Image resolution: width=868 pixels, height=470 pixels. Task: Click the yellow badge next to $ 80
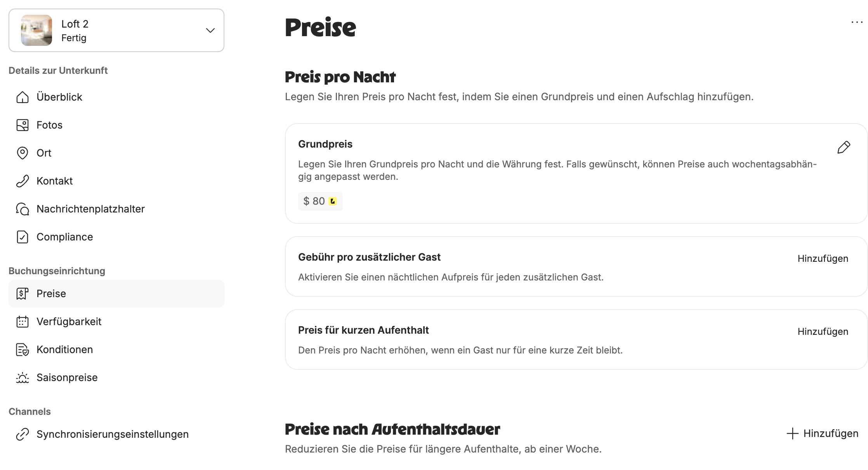333,201
